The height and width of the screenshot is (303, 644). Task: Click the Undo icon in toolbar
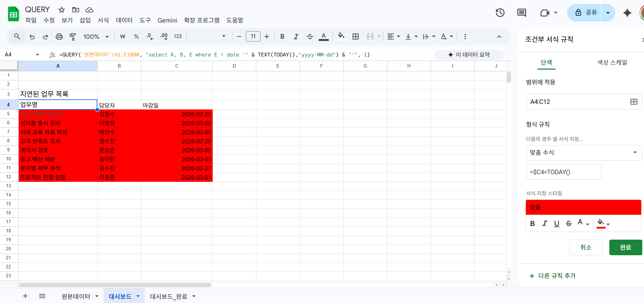tap(32, 37)
